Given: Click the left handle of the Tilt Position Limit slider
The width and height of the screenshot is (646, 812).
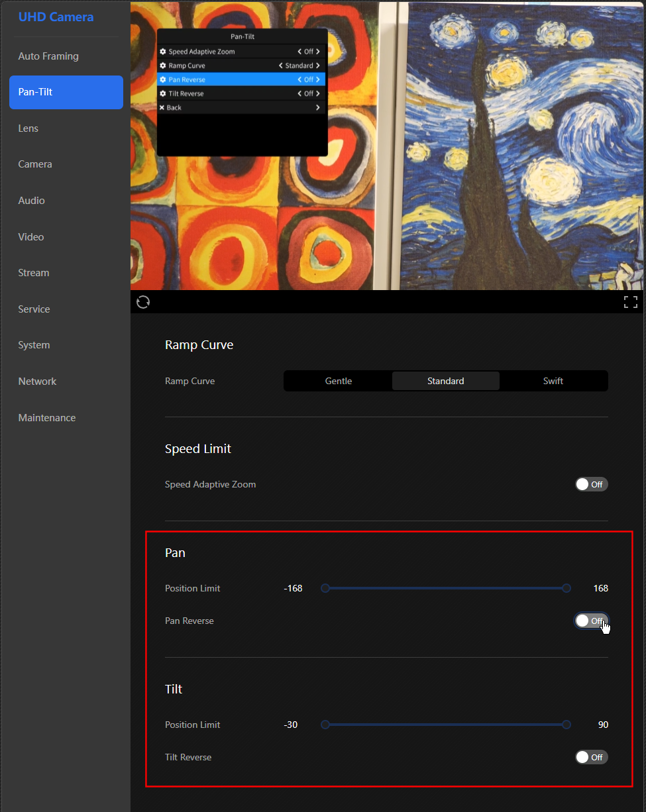Looking at the screenshot, I should 325,725.
